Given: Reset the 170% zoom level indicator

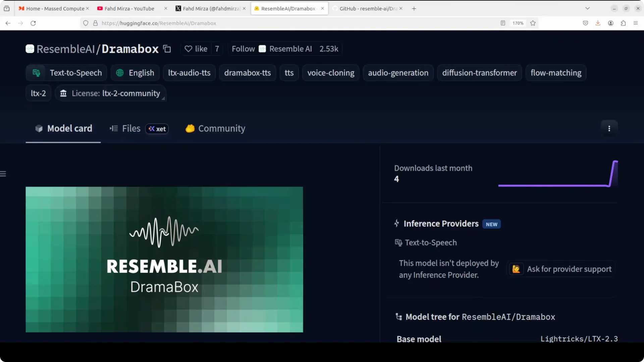Looking at the screenshot, I should (x=518, y=23).
